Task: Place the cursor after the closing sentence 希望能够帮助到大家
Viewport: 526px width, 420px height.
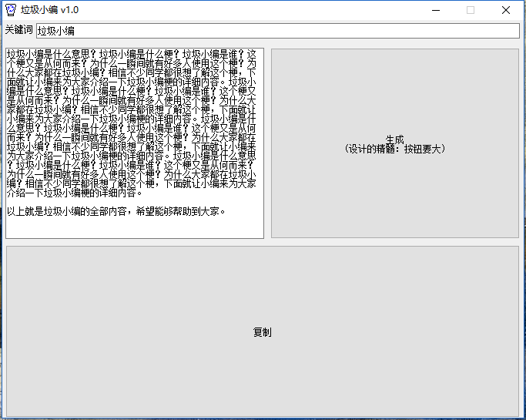Action: 226,211
